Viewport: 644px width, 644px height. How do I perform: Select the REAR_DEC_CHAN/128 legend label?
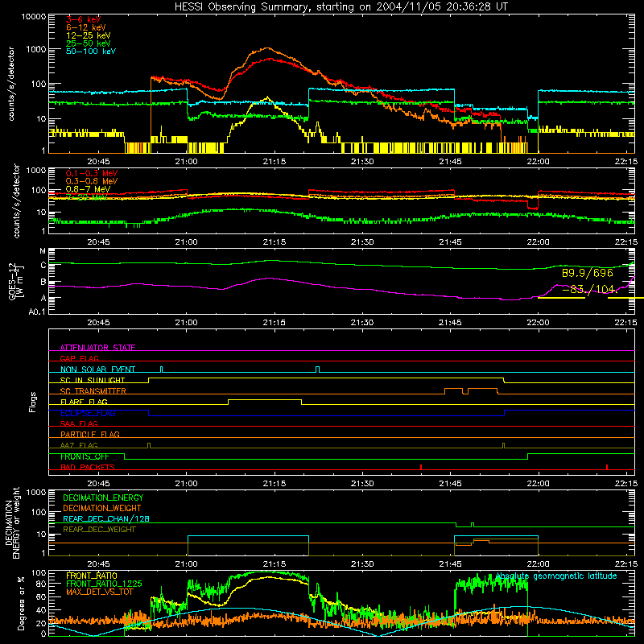tap(106, 519)
